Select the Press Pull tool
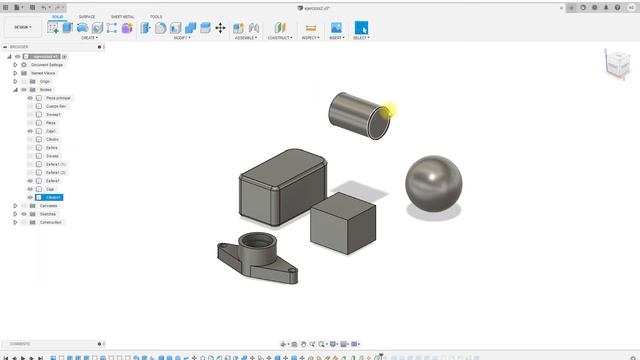 (146, 28)
